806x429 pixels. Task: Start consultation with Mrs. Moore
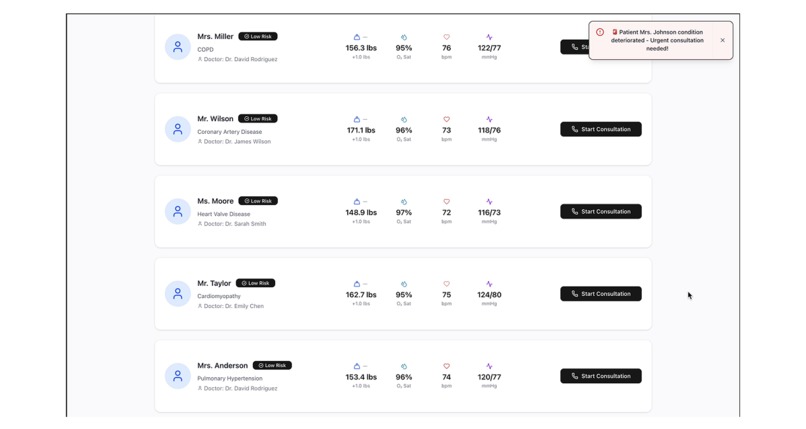(x=600, y=211)
